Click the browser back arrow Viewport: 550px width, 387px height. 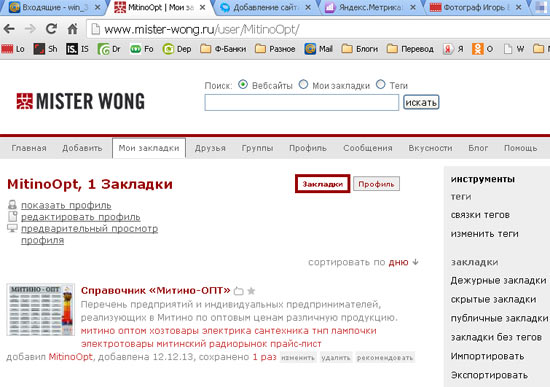[x=9, y=29]
